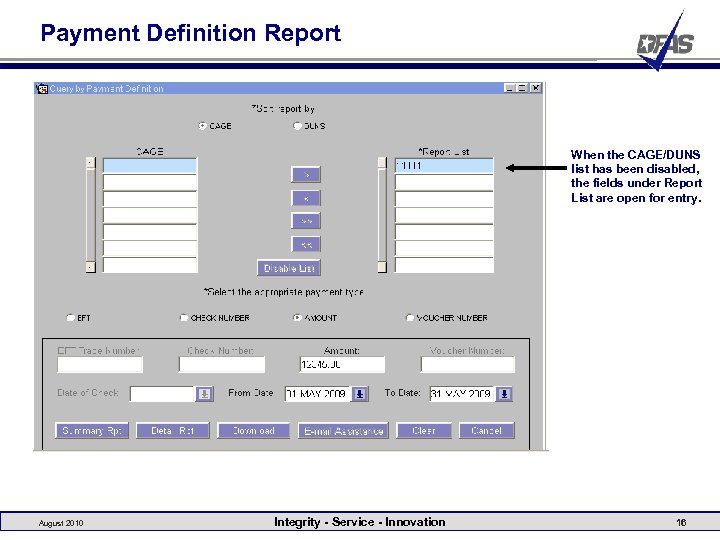Minimize the Query by Payment Definition window
This screenshot has width=720, height=540.
pos(509,88)
